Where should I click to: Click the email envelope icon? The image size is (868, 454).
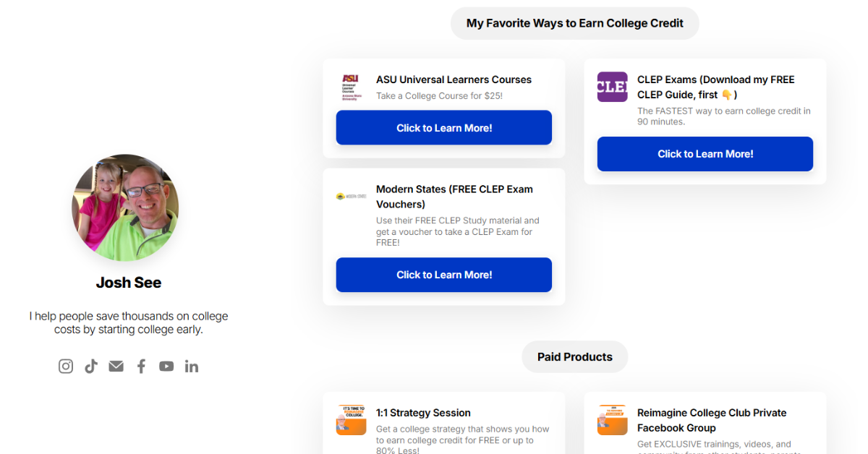click(116, 367)
